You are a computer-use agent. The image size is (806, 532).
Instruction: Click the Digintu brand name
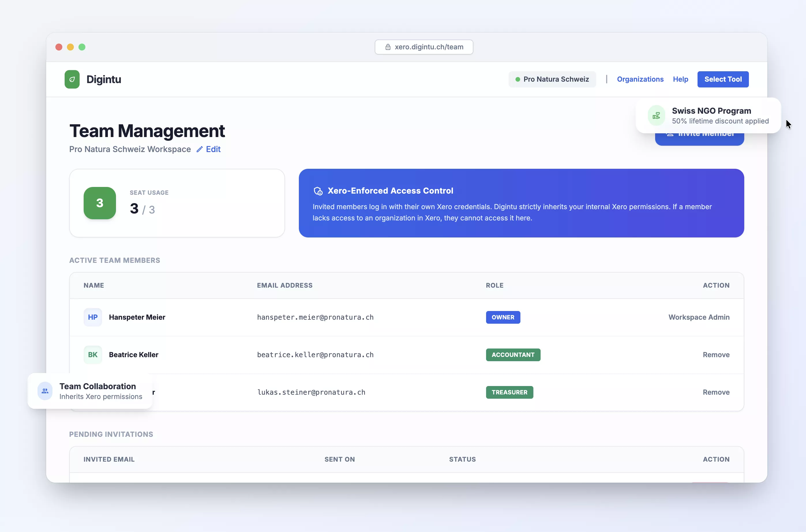(104, 79)
